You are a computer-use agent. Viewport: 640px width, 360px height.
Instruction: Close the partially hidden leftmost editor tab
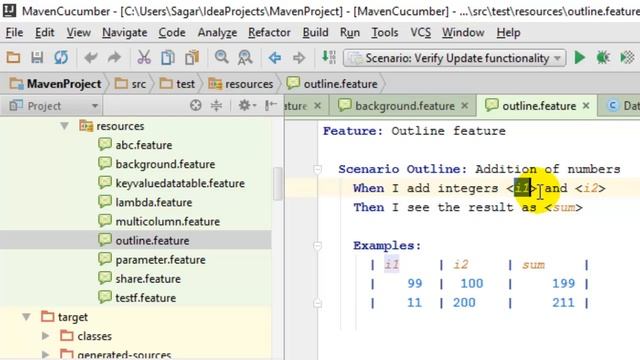pyautogui.click(x=318, y=106)
